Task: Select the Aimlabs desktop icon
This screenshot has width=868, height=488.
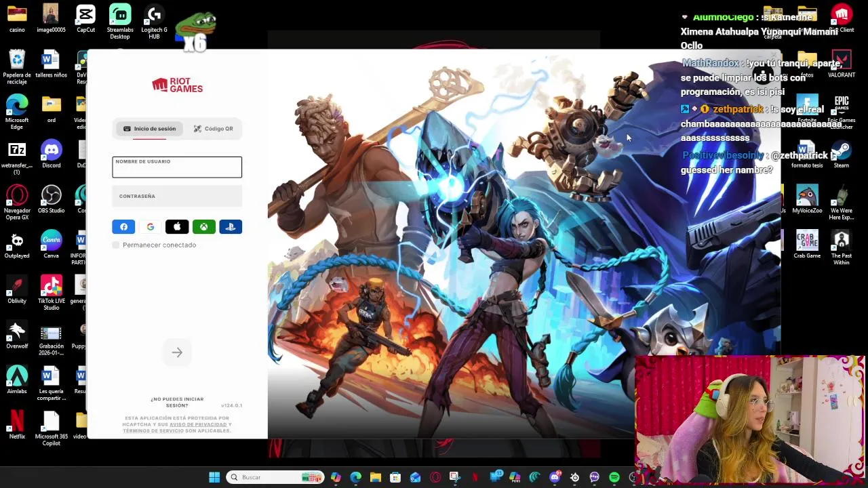Action: [x=17, y=380]
